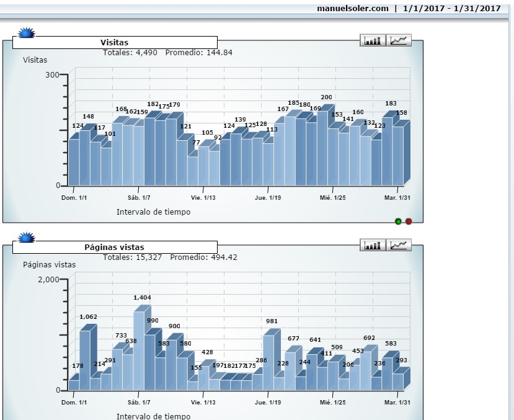Image resolution: width=514 pixels, height=420 pixels.
Task: Click the red dot under Visitas chart
Action: coord(409,221)
